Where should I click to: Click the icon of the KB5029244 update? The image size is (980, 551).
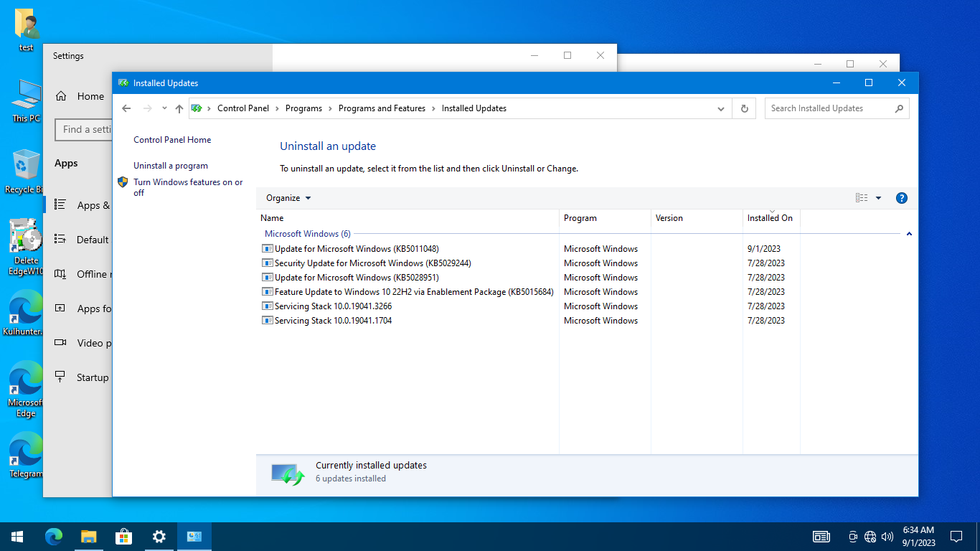(x=268, y=263)
